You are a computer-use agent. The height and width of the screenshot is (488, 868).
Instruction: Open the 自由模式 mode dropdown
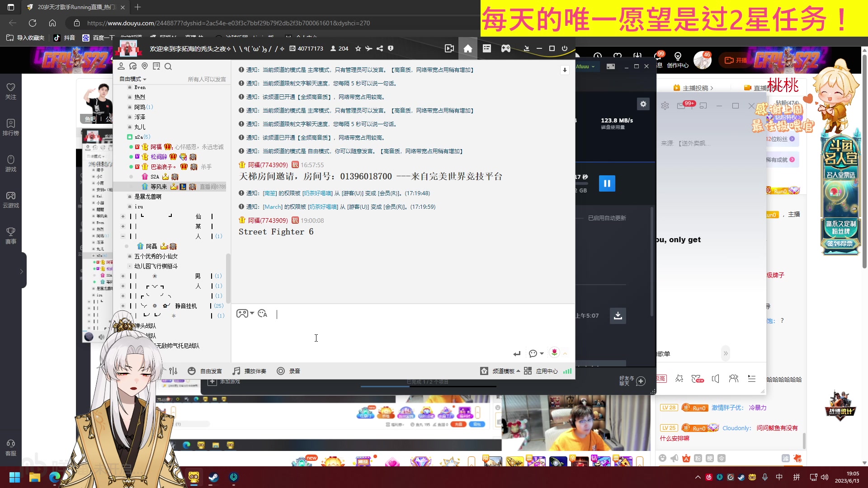133,79
